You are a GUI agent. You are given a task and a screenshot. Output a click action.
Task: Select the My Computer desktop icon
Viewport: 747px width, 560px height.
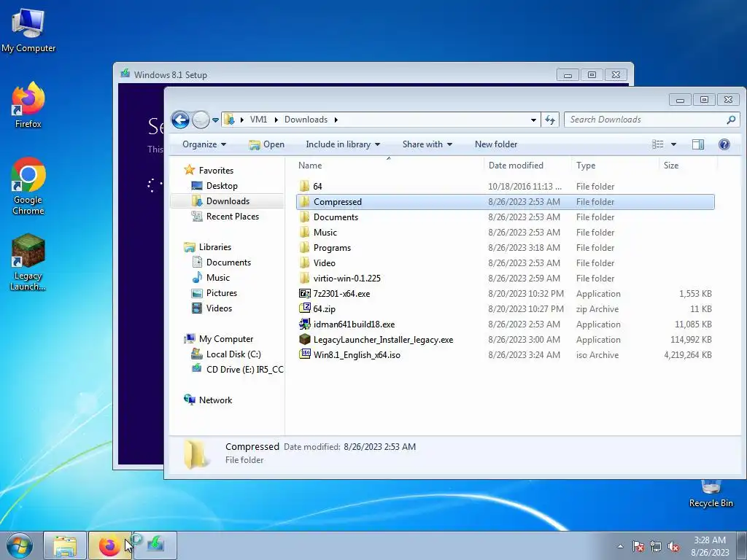pyautogui.click(x=28, y=30)
